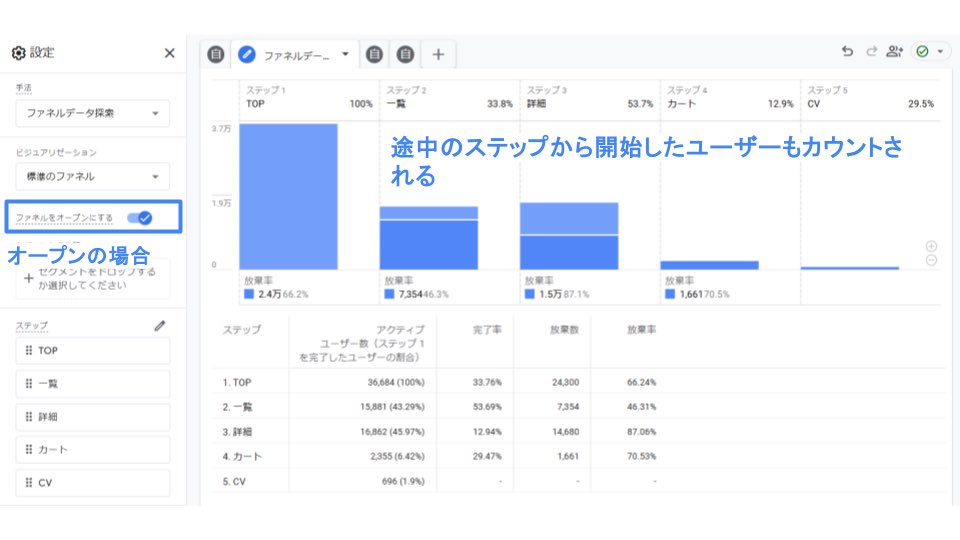Click the zoom out minus icon on chart
960x540 pixels.
point(931,260)
